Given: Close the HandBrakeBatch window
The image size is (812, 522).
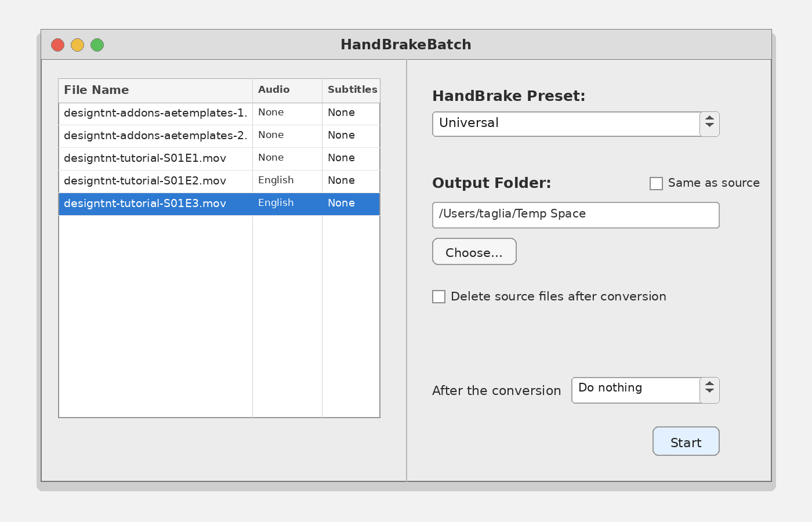Looking at the screenshot, I should point(57,45).
